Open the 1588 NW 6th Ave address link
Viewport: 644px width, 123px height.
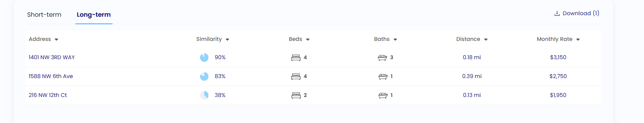(51, 76)
